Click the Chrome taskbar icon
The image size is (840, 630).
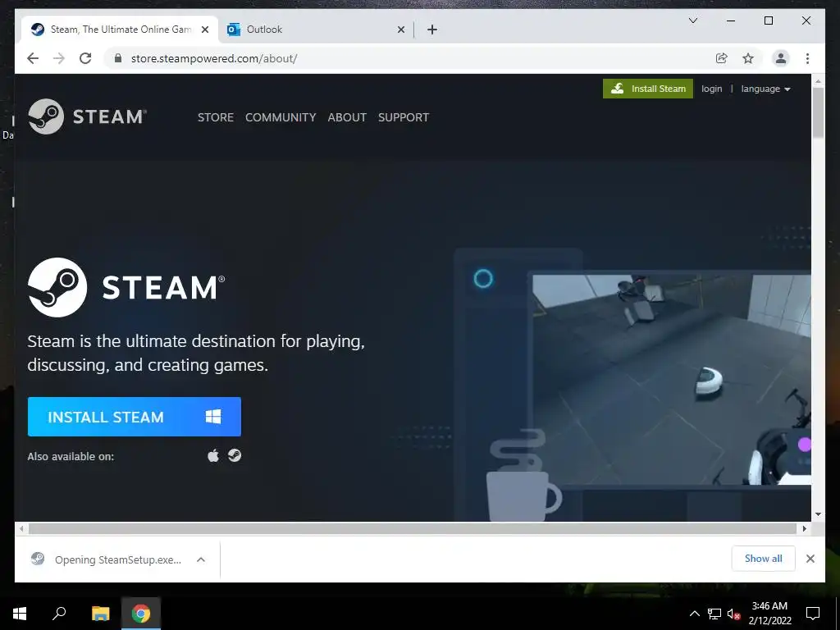pyautogui.click(x=141, y=614)
